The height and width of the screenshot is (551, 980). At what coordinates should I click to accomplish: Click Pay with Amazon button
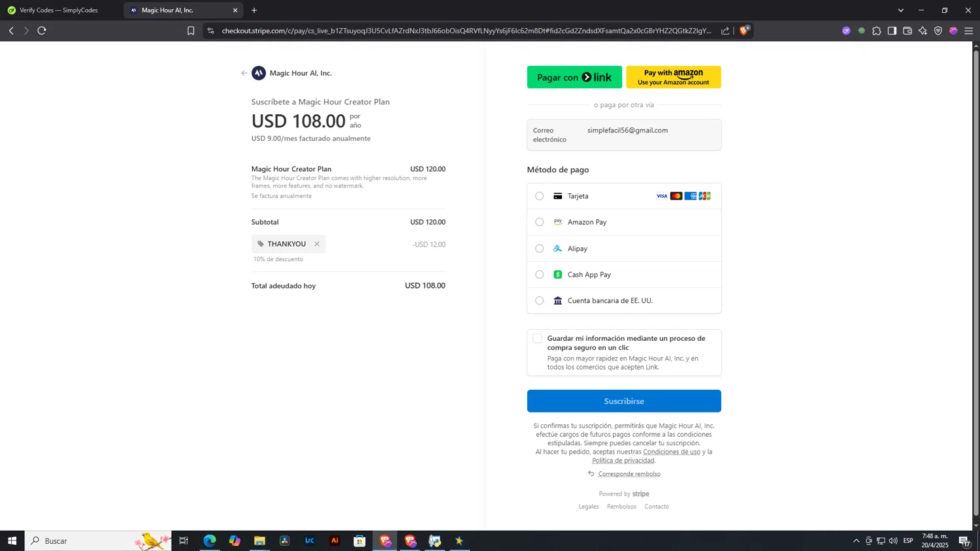point(674,77)
